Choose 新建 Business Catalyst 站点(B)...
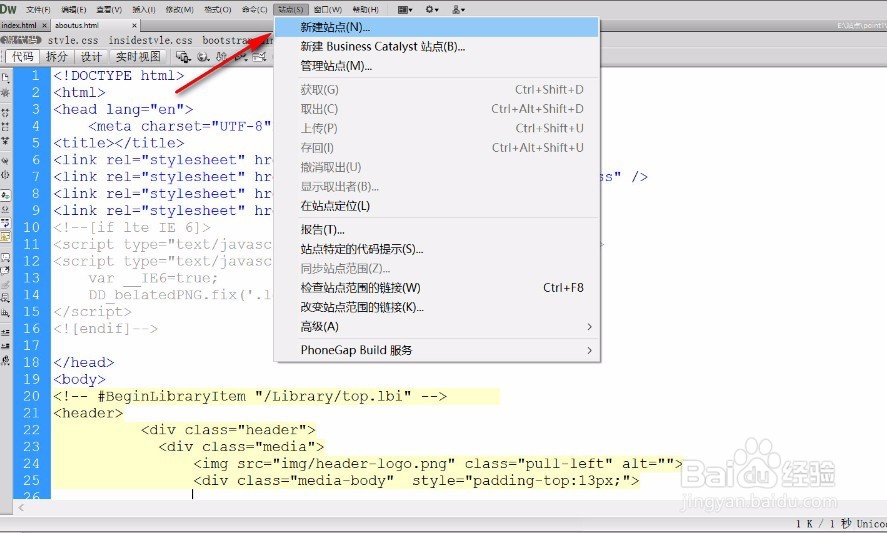This screenshot has height=533, width=887. pyautogui.click(x=436, y=46)
